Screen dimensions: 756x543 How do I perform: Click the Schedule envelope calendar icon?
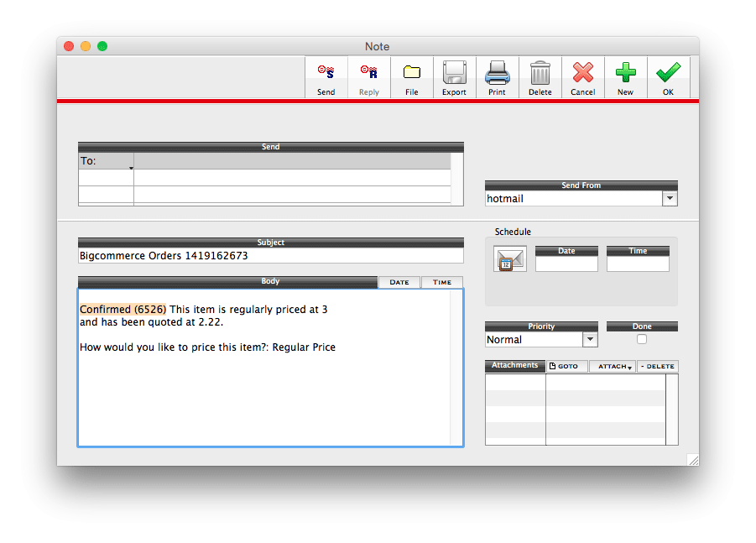pyautogui.click(x=509, y=259)
